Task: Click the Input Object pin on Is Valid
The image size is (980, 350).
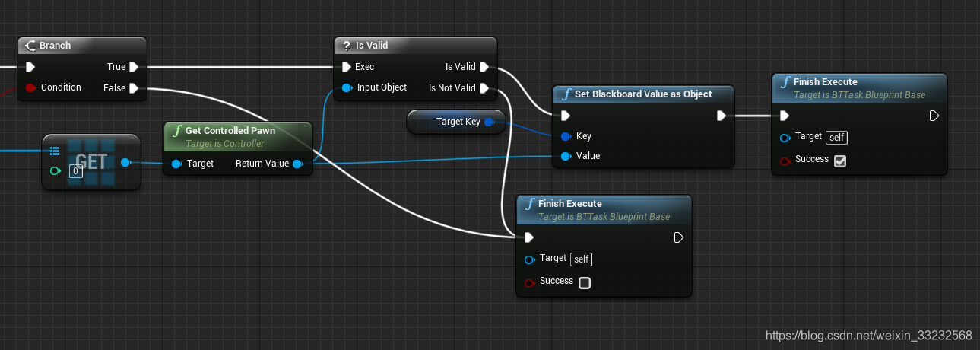Action: pyautogui.click(x=347, y=87)
